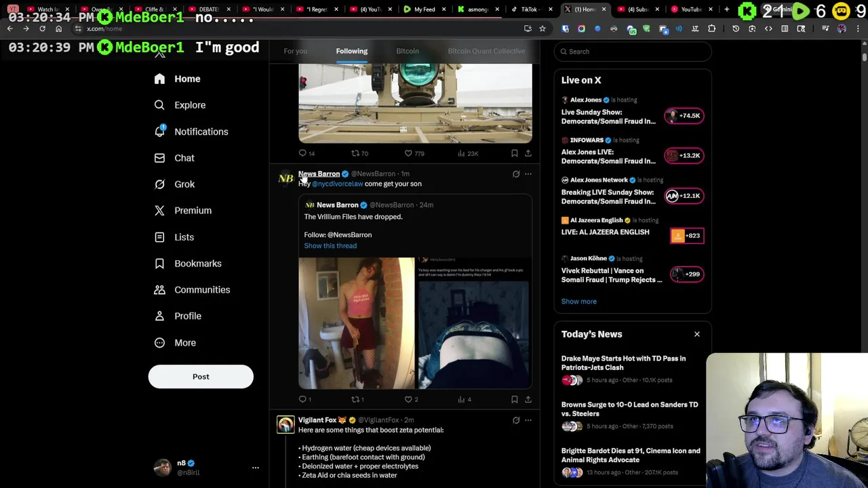The width and height of the screenshot is (868, 488).
Task: Open Jason Köhne's live space
Action: tap(632, 270)
